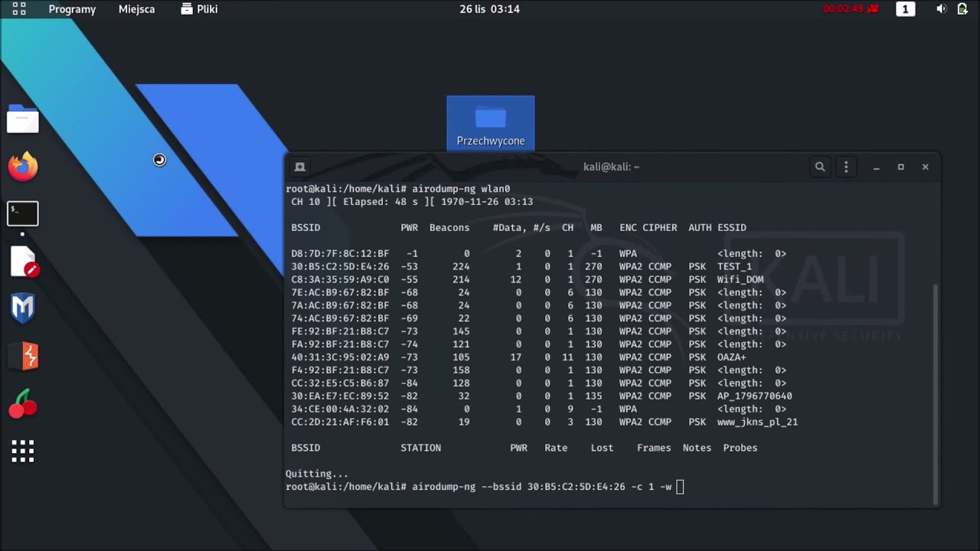
Task: Launch Burp Suite from the dock
Action: (x=23, y=357)
